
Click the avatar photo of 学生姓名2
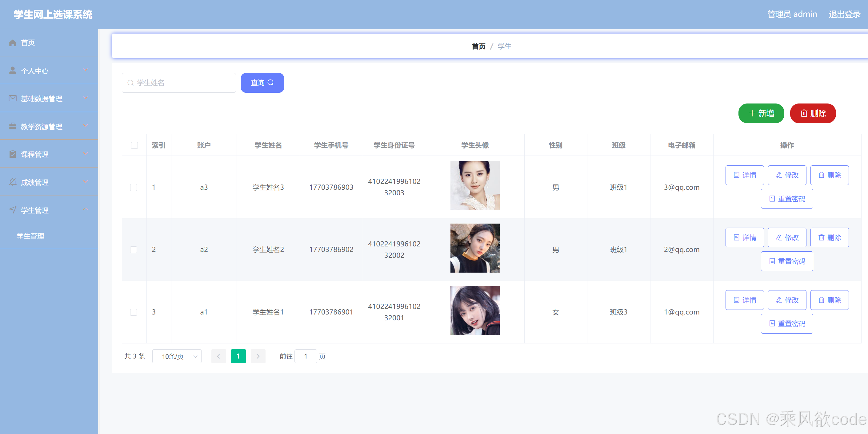click(475, 248)
